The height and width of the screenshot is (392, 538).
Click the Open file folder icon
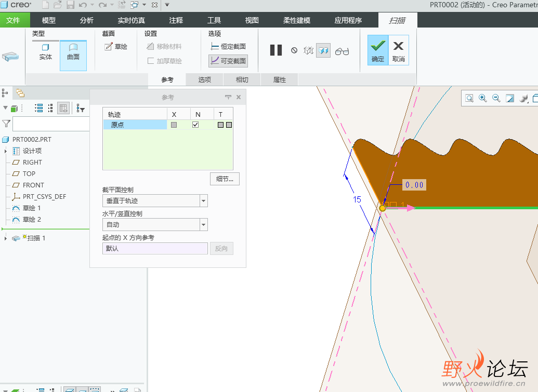pyautogui.click(x=58, y=5)
